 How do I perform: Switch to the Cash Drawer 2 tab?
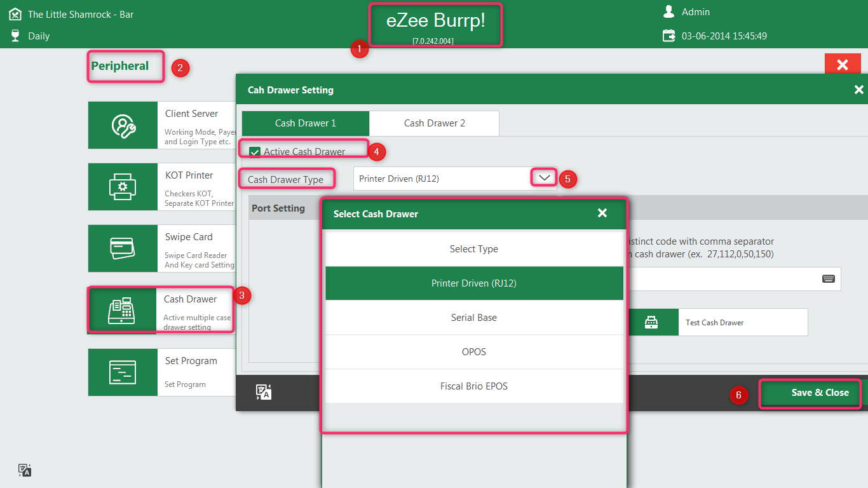[435, 123]
